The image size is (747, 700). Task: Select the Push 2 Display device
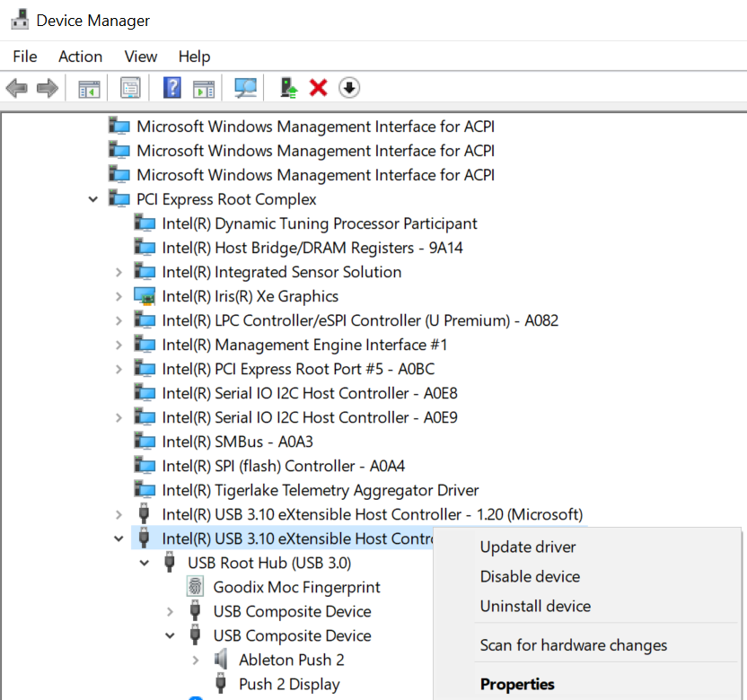pyautogui.click(x=289, y=684)
